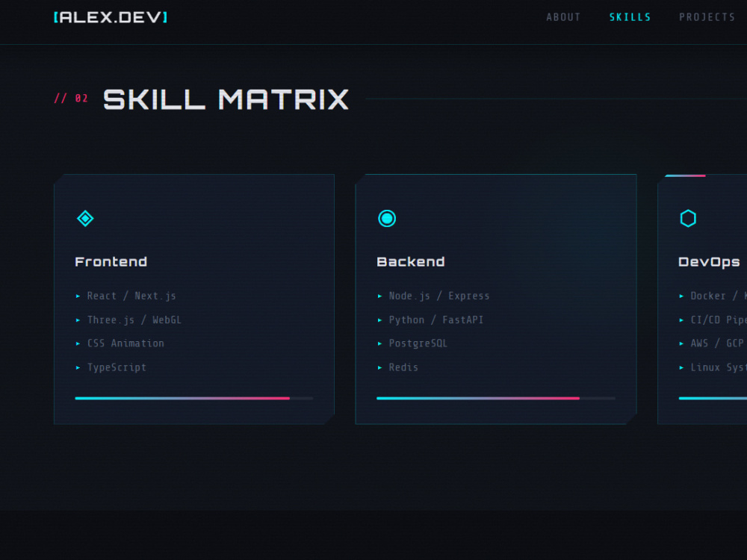Select the React / Next.js item
The image size is (747, 560).
(131, 296)
